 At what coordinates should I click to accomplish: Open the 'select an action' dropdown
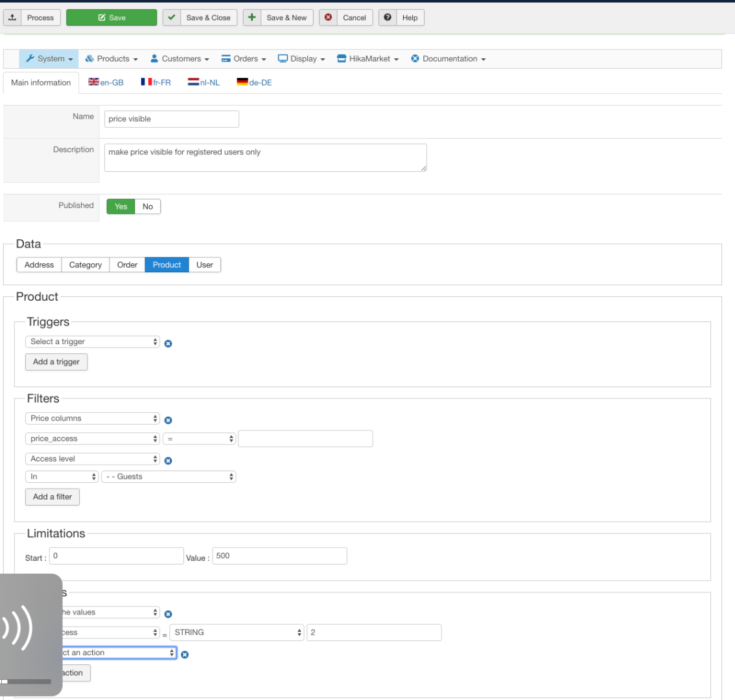coord(119,652)
